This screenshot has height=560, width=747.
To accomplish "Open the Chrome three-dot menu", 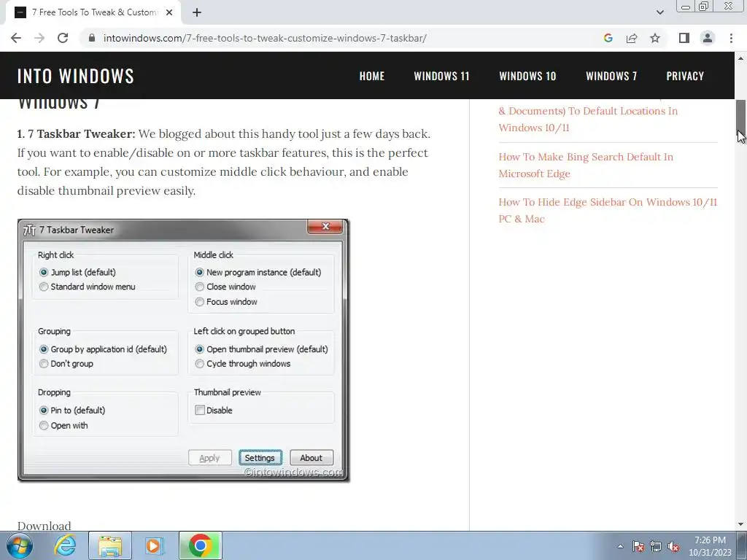I will click(731, 38).
